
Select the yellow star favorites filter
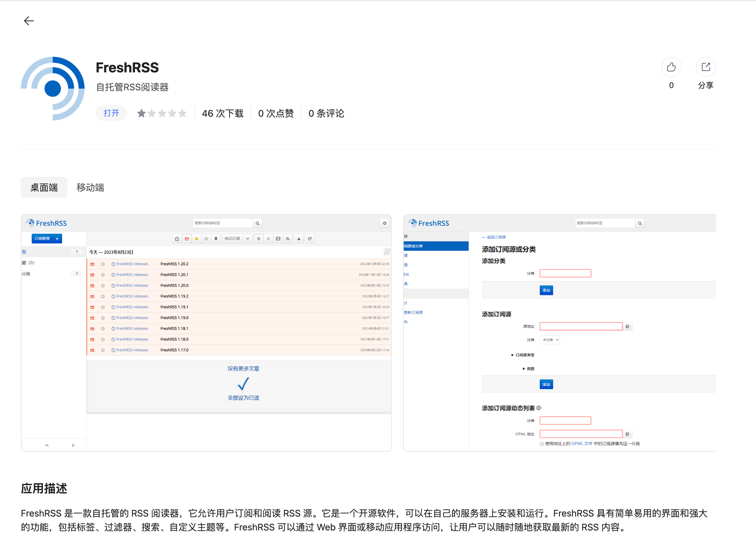tap(196, 239)
